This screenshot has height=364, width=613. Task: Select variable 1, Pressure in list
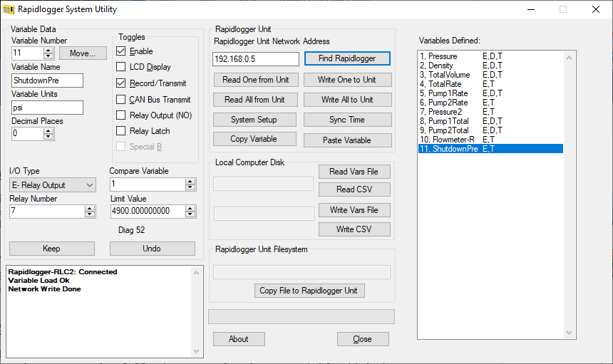point(490,56)
